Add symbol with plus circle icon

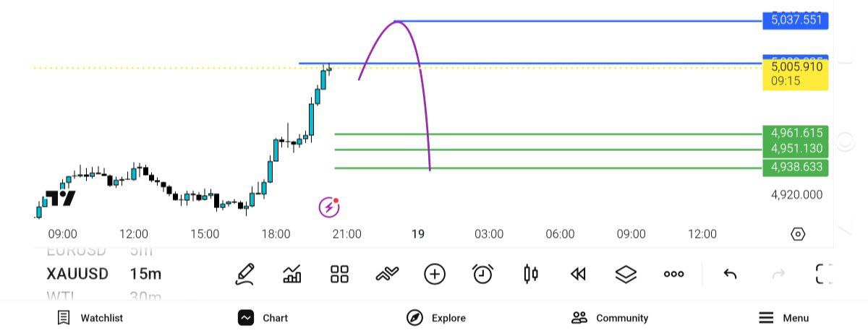435,275
